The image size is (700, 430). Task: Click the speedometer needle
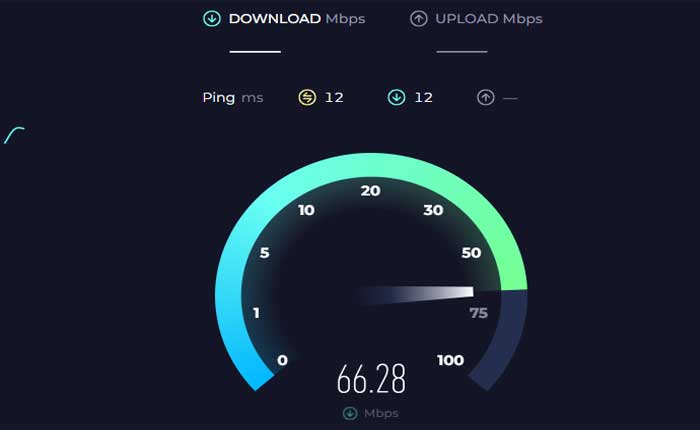click(415, 295)
